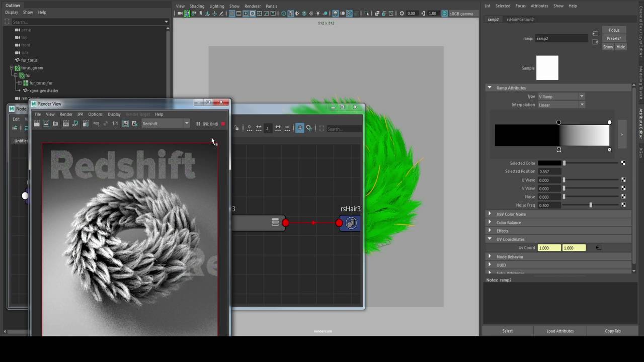Click the input connections arrow beside ramp name

[x=595, y=34]
